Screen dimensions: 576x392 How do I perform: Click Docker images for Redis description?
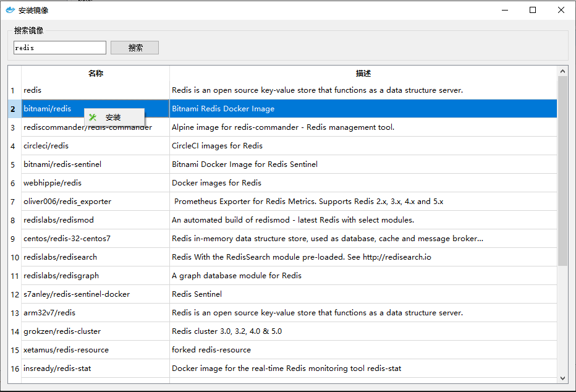tap(363, 183)
